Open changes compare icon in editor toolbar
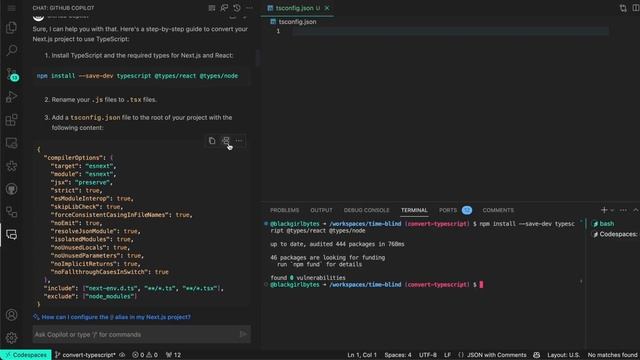Image resolution: width=640 pixels, height=360 pixels. tap(623, 8)
